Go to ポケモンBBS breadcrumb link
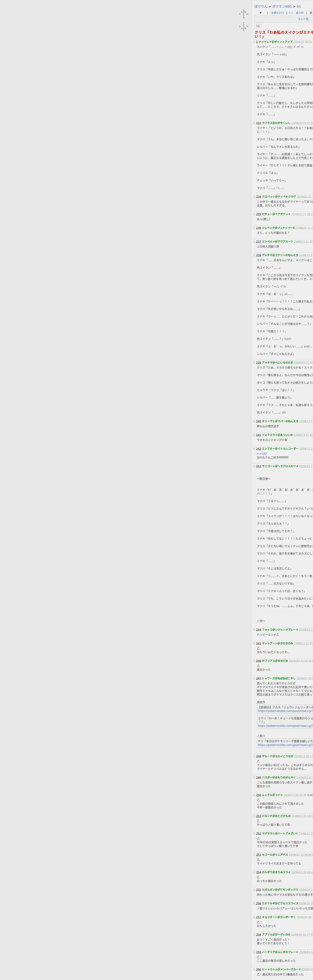 coord(282,7)
